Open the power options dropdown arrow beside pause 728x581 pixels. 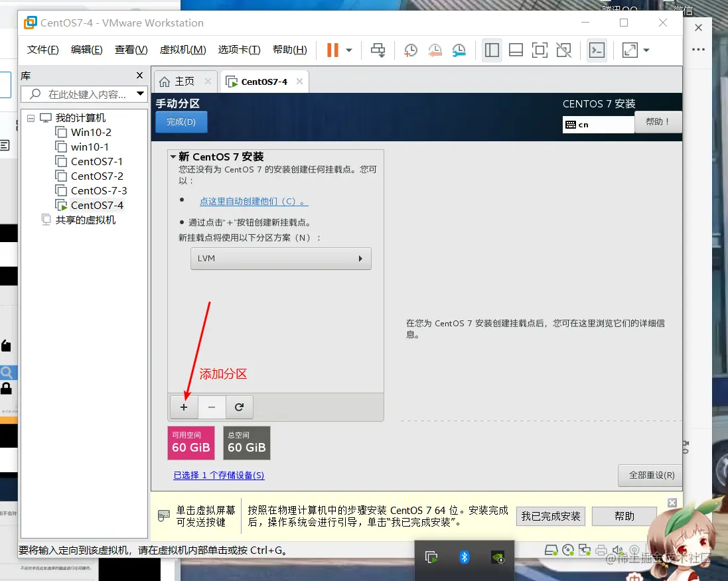tap(349, 50)
